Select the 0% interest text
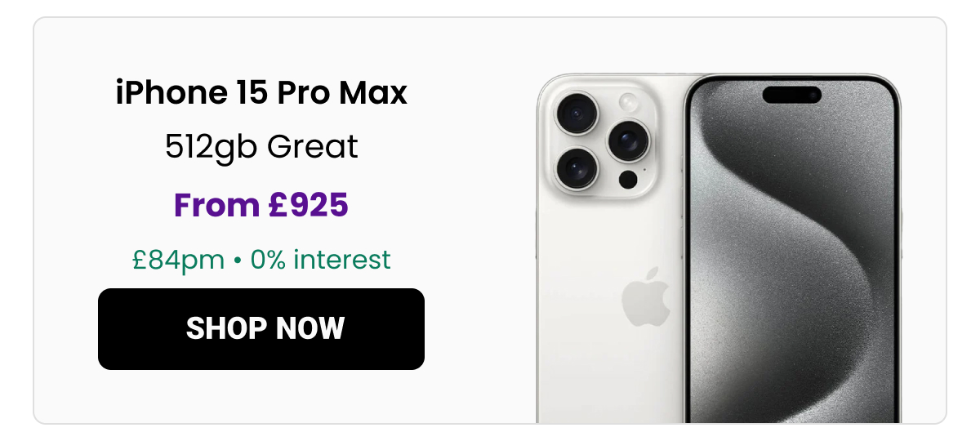980x441 pixels. pos(321,260)
